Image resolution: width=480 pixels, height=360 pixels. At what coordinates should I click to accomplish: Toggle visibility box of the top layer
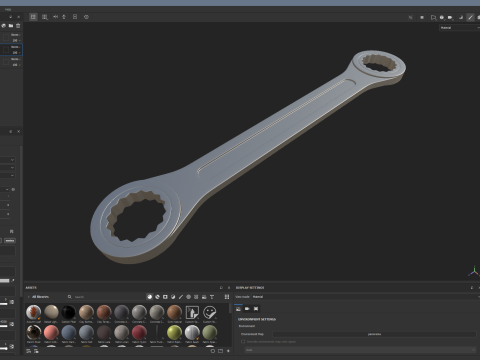point(6,37)
